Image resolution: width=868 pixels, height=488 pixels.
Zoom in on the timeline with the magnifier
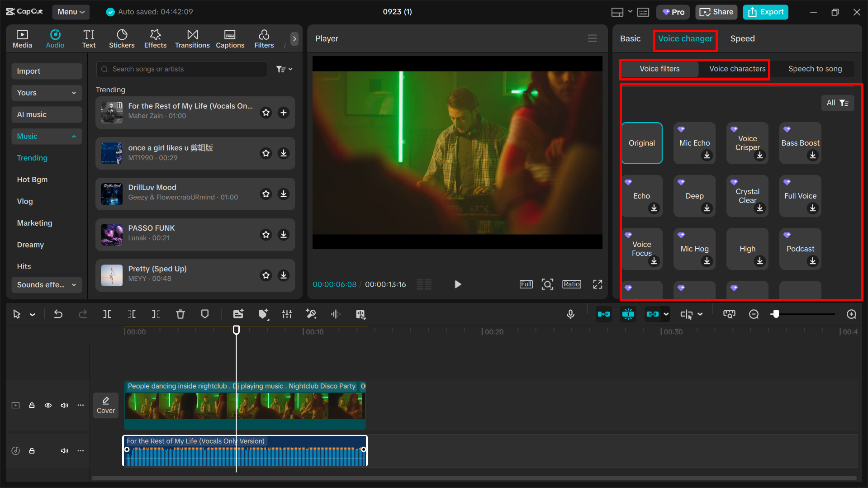tap(852, 314)
